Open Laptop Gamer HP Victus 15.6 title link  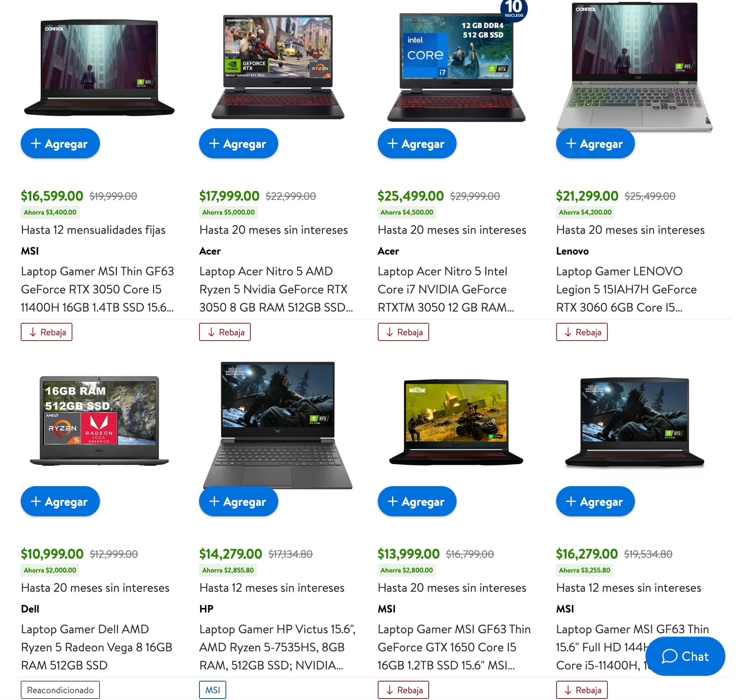pyautogui.click(x=277, y=647)
